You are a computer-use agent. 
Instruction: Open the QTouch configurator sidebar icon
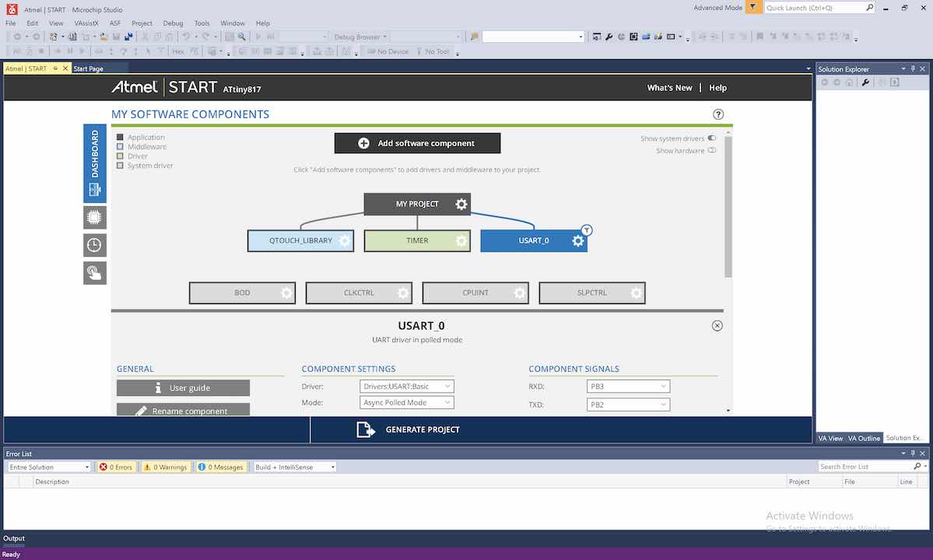click(94, 272)
